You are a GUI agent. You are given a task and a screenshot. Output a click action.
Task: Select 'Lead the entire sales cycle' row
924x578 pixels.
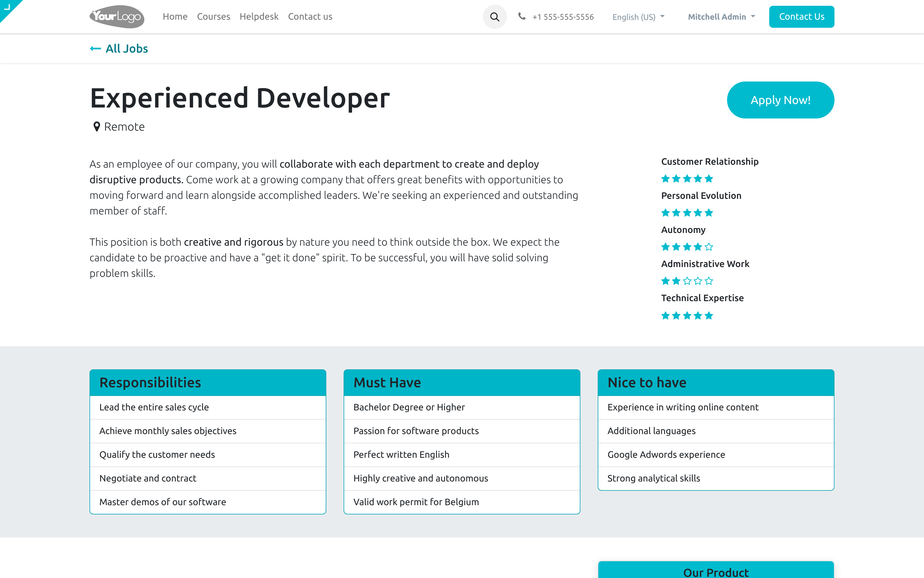[x=208, y=407]
